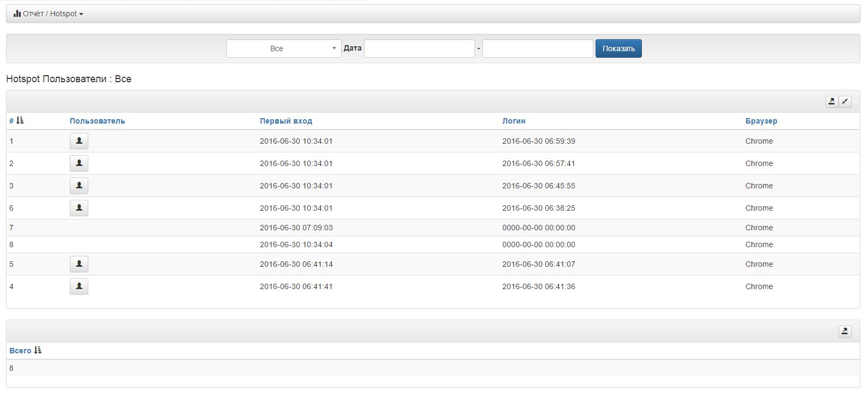The image size is (868, 398).
Task: Open user profile icon in row 3
Action: coord(79,186)
